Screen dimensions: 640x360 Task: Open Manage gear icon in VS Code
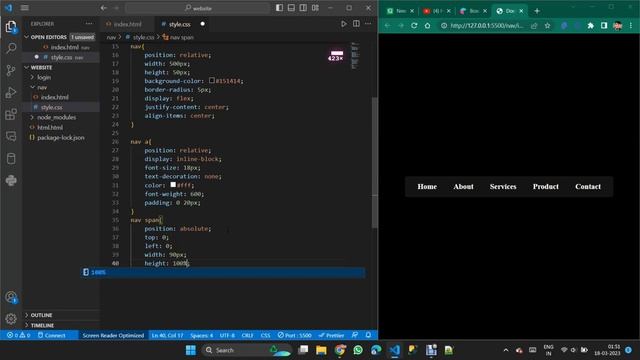(x=11, y=318)
